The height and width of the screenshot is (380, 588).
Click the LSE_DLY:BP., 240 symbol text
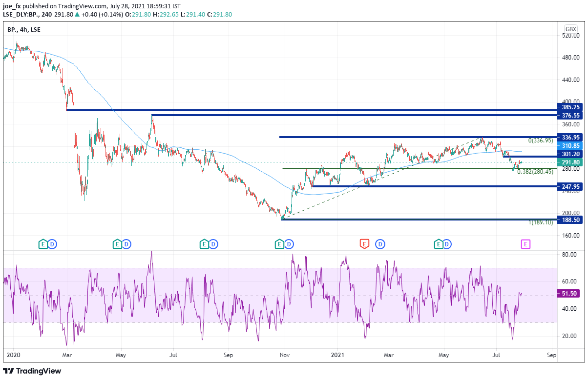point(26,15)
